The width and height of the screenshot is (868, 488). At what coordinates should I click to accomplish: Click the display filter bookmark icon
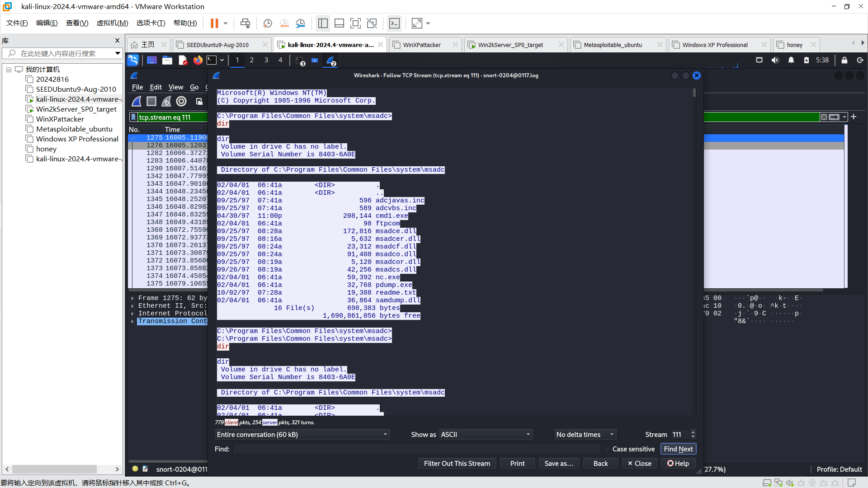133,117
